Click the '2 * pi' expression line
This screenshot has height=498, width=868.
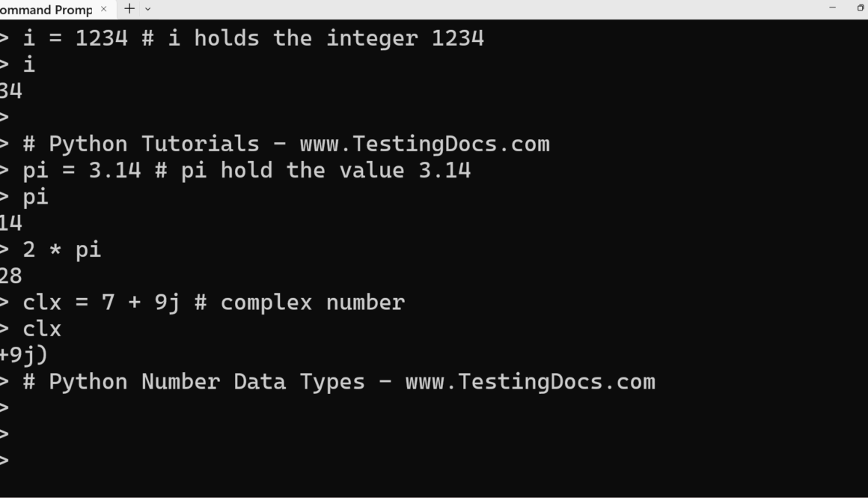point(62,249)
